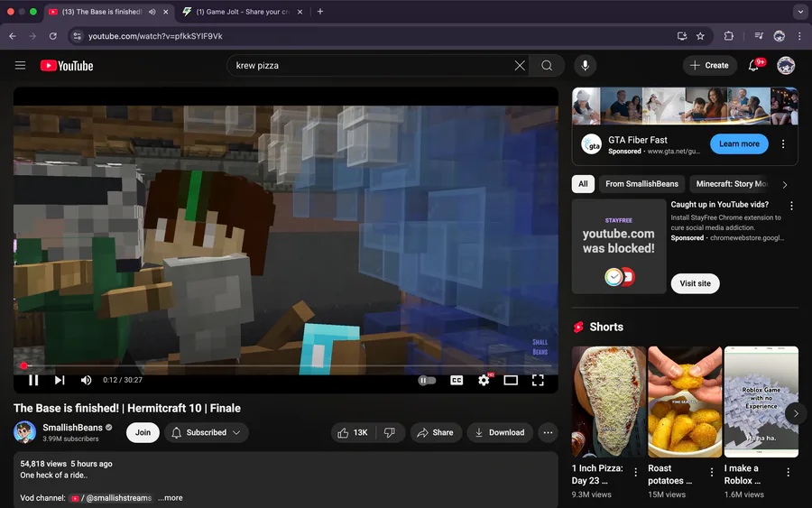Open options for 1 Inch Pizza short
The height and width of the screenshot is (508, 812).
pos(635,472)
